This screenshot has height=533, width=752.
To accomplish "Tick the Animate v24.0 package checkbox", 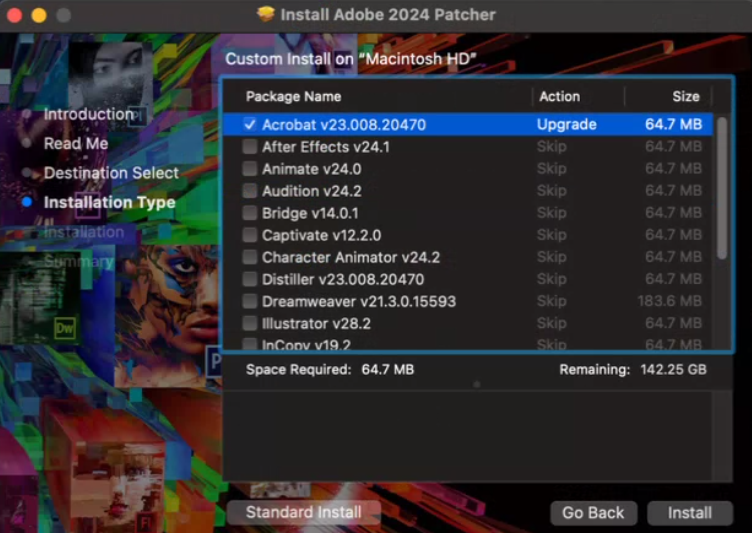I will click(250, 169).
